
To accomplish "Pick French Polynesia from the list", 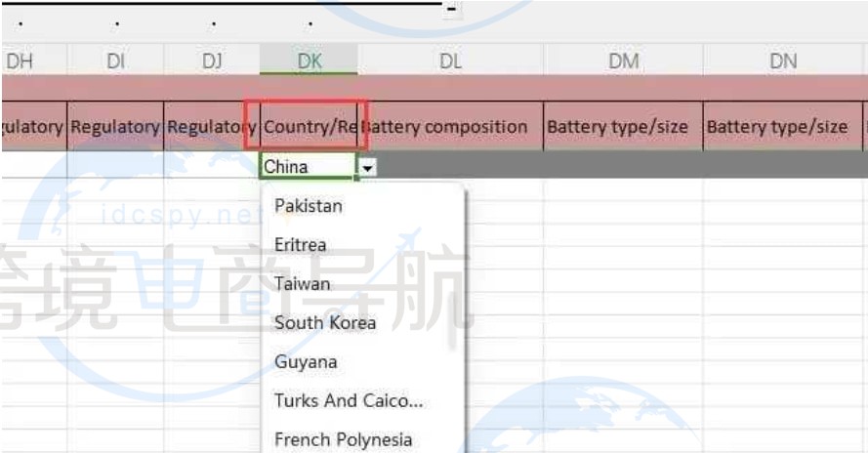I will pyautogui.click(x=343, y=439).
